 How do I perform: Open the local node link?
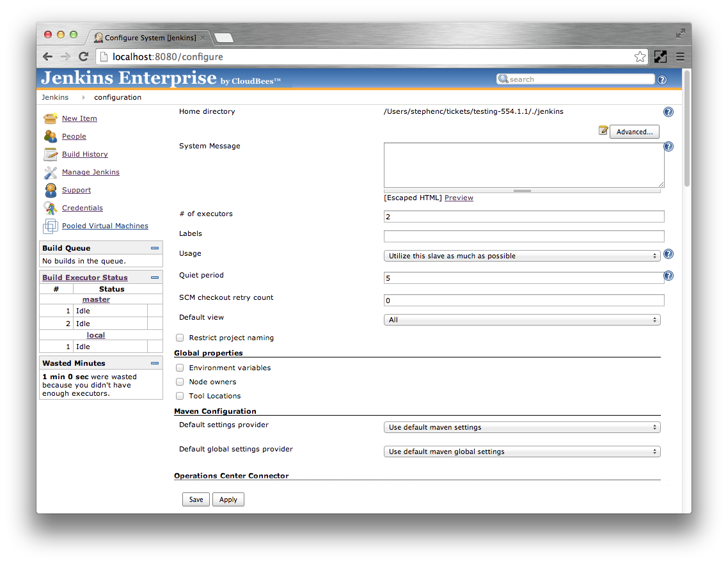[x=96, y=335]
